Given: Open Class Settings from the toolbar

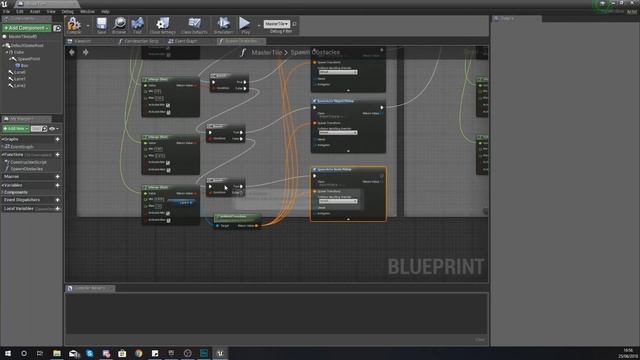Looking at the screenshot, I should click(162, 25).
